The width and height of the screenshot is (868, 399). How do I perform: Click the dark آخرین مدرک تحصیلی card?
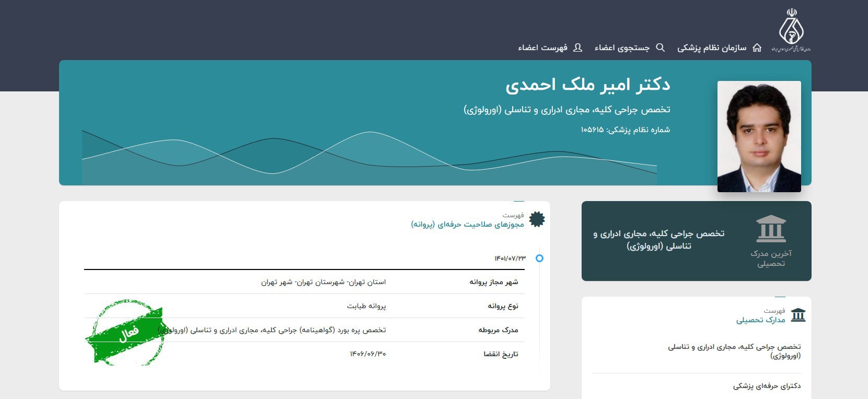coord(696,241)
